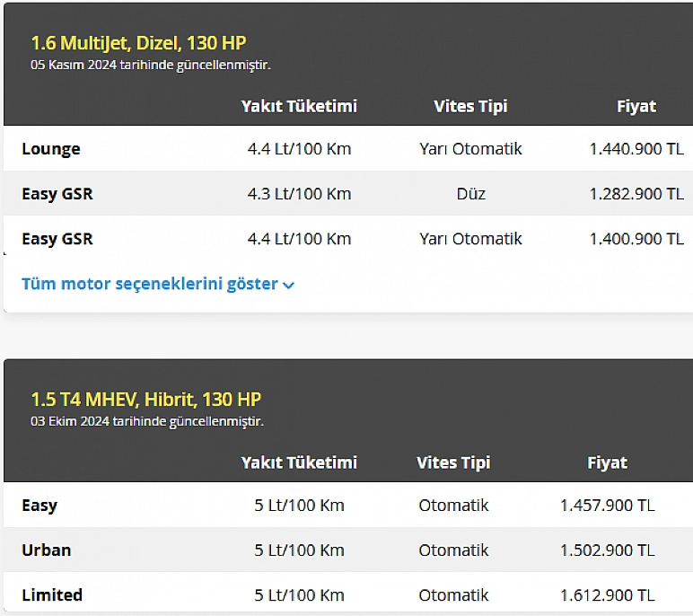Viewport: 693px width, 616px height.
Task: Open the 1.6 MultiJet Dizel heading
Action: pos(138,43)
